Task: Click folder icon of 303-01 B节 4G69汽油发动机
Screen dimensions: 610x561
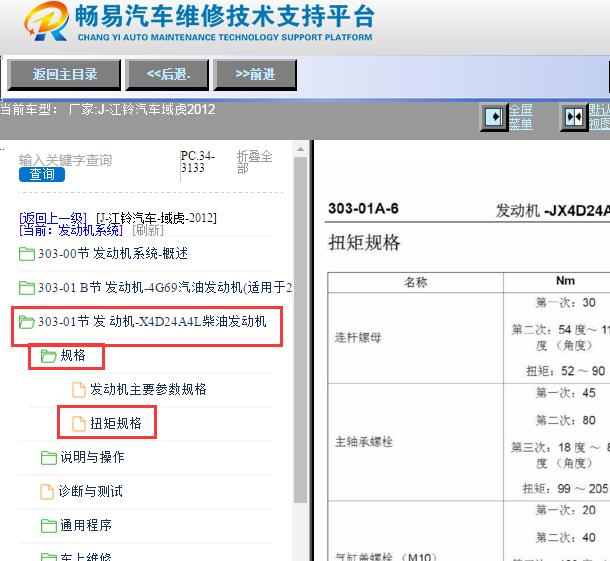Action: click(26, 288)
